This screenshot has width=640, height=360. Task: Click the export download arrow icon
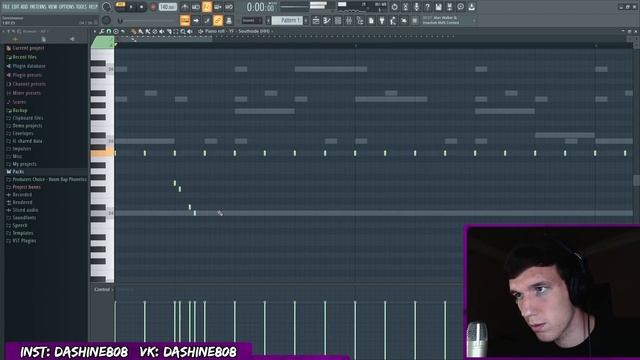point(471,7)
